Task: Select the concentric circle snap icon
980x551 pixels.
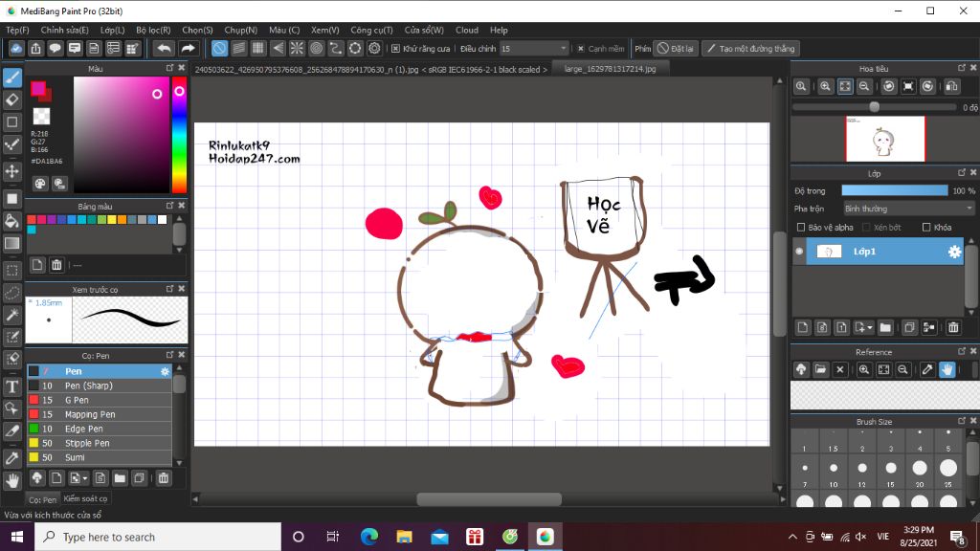Action: (316, 48)
